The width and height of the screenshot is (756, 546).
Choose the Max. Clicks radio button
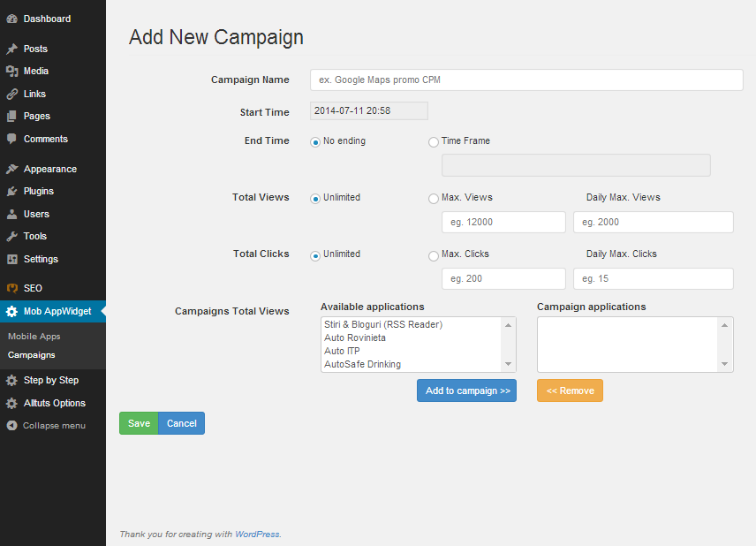(434, 255)
